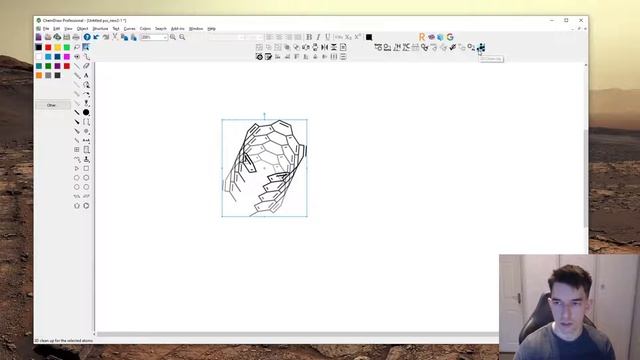Select the benzene ring tool
The image size is (640, 360).
(86, 206)
